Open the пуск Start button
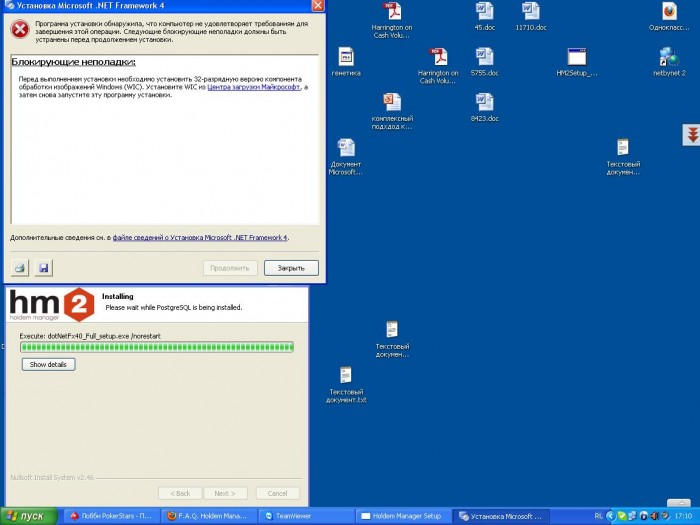700x525 pixels. 29,517
